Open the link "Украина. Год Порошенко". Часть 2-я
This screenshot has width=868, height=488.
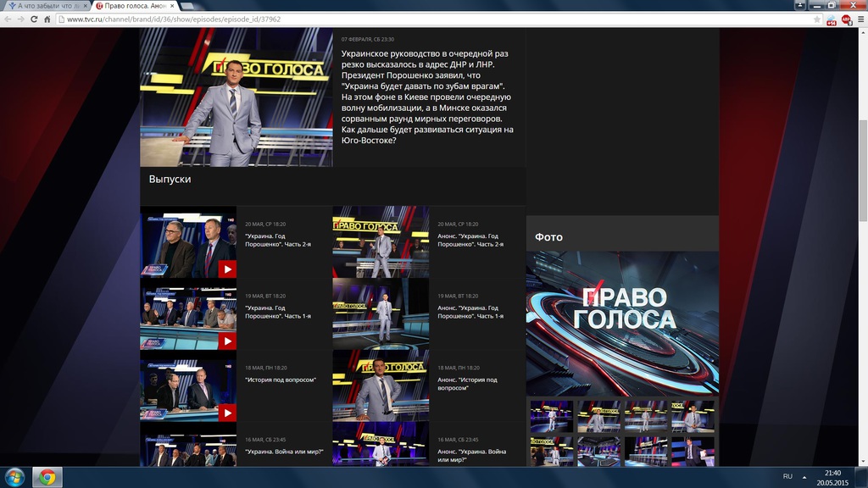[x=278, y=240]
